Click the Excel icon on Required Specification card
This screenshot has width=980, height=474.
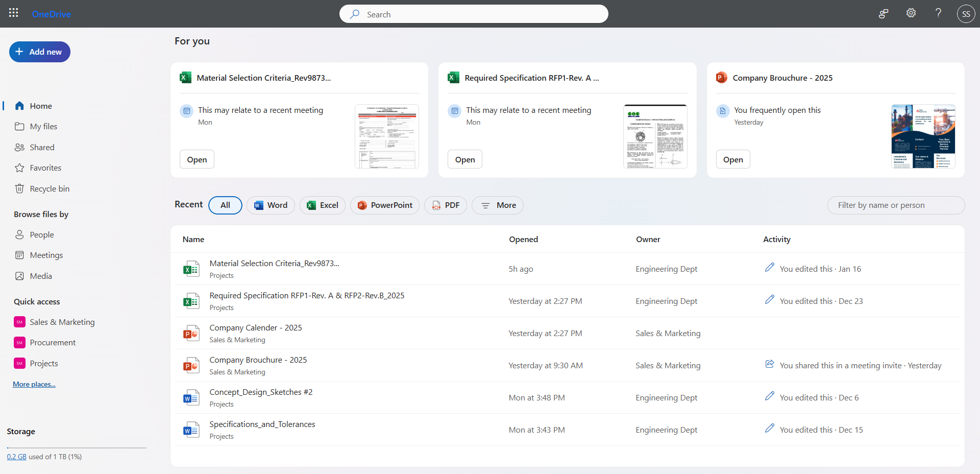[453, 78]
